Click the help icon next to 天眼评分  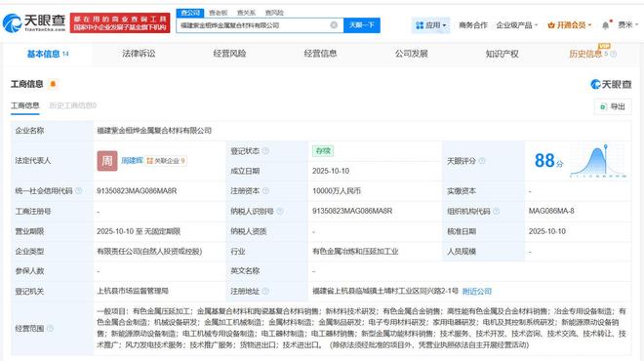coord(482,161)
